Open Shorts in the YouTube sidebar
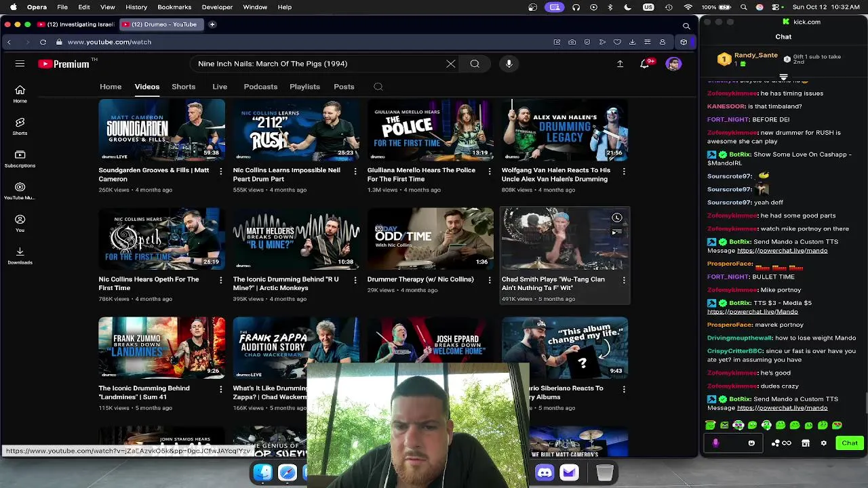Viewport: 868px width, 488px height. (20, 127)
